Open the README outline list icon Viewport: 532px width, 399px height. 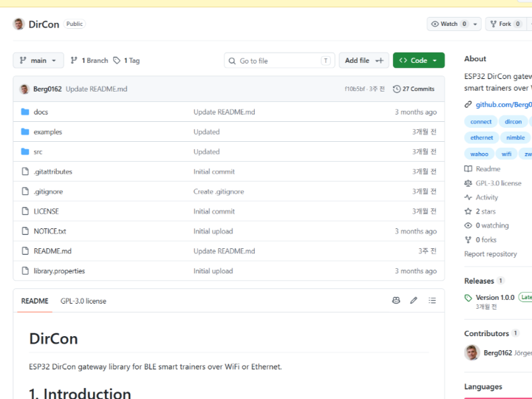point(432,300)
